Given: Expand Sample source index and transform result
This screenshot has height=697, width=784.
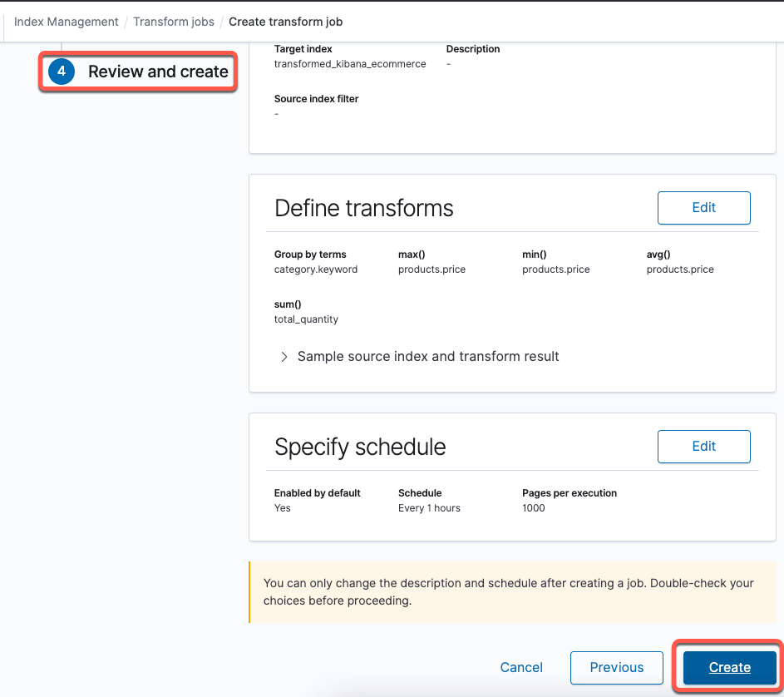Looking at the screenshot, I should tap(428, 356).
